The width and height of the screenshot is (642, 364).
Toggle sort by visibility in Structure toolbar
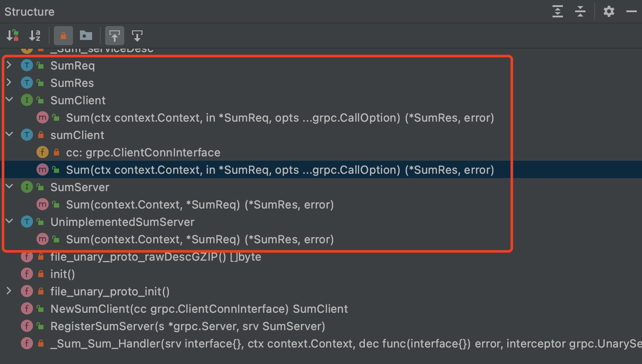12,36
